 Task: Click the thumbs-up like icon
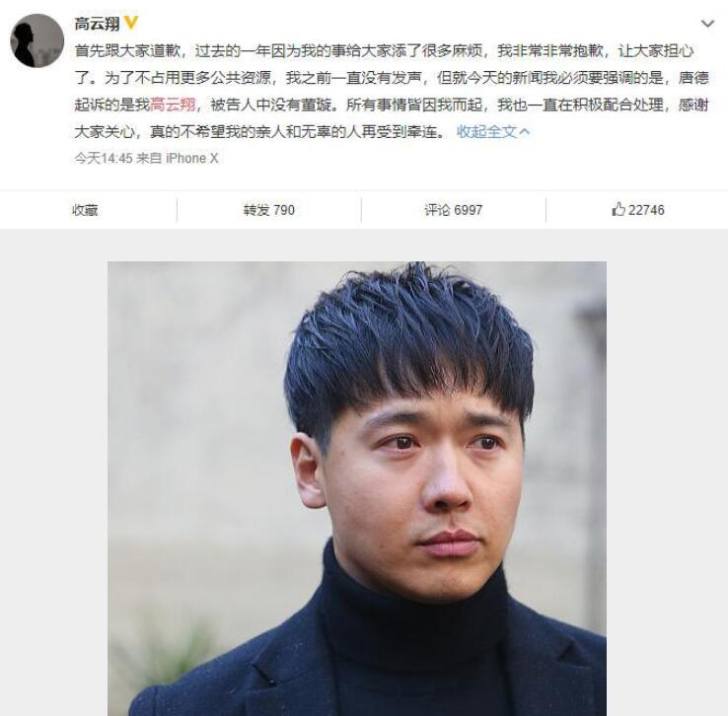click(x=618, y=209)
